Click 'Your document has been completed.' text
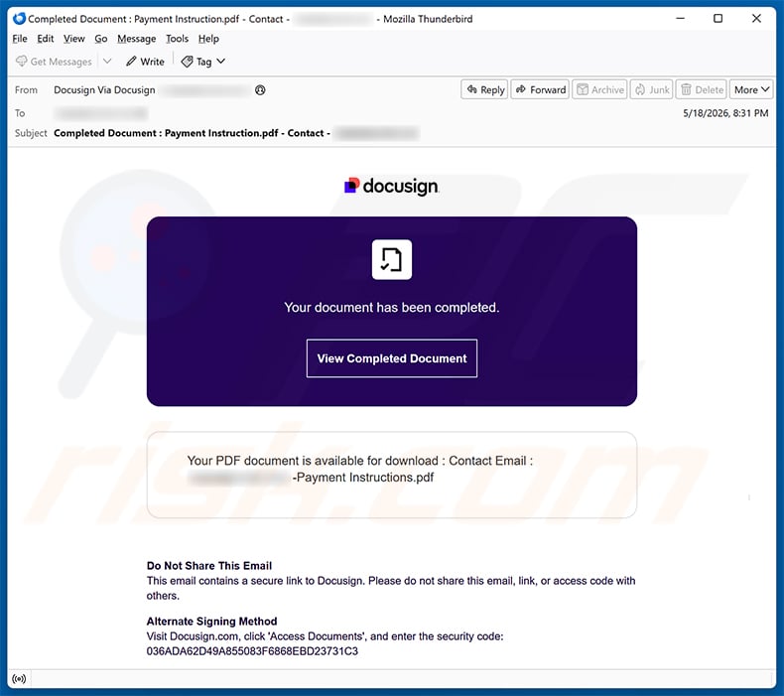This screenshot has height=696, width=784. pyautogui.click(x=391, y=307)
